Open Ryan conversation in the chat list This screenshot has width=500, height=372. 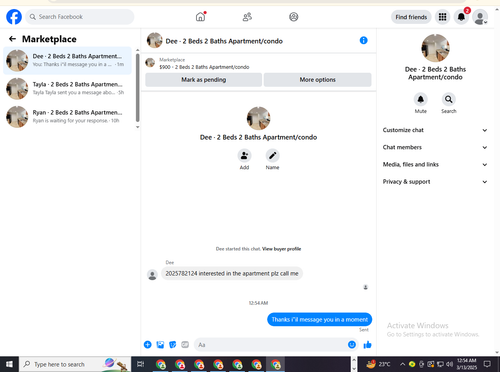(68, 117)
